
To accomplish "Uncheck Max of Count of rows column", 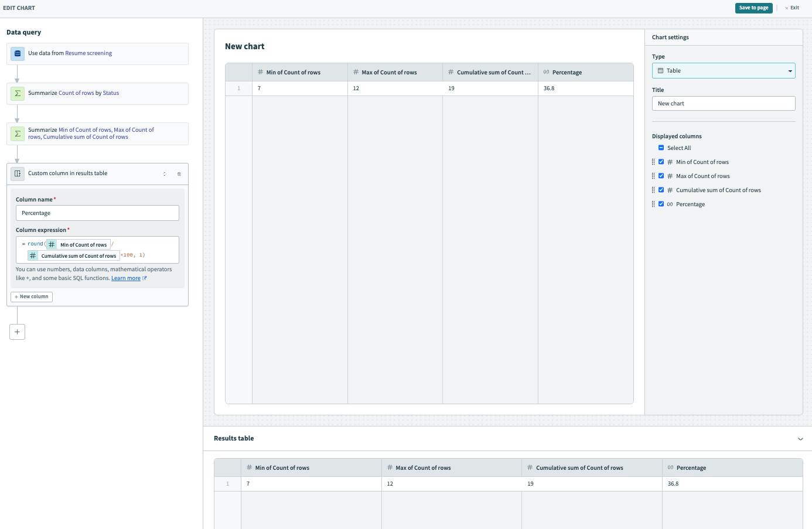I will (661, 176).
